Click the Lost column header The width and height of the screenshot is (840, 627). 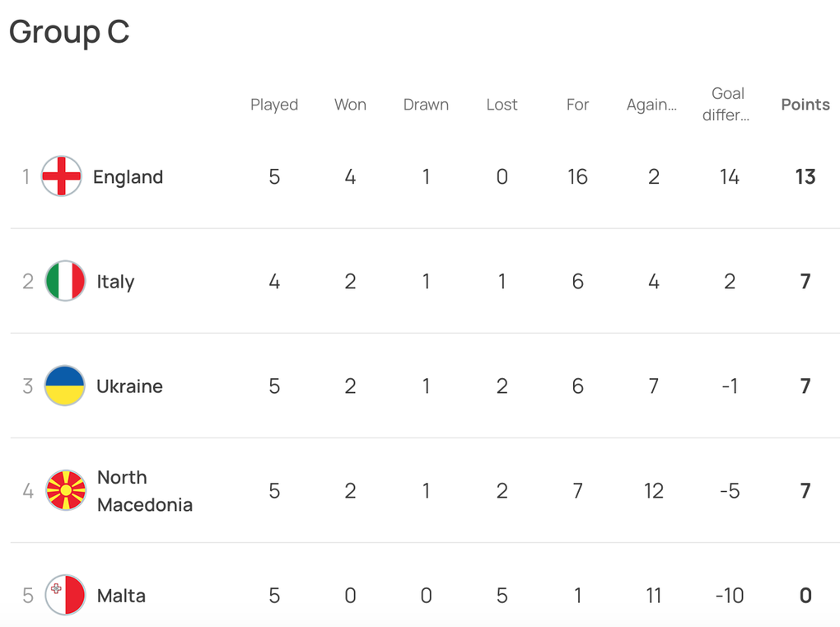point(502,105)
